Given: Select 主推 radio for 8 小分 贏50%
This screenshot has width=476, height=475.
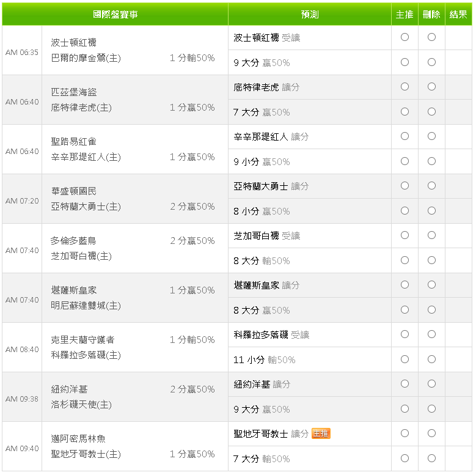Looking at the screenshot, I should tap(405, 210).
